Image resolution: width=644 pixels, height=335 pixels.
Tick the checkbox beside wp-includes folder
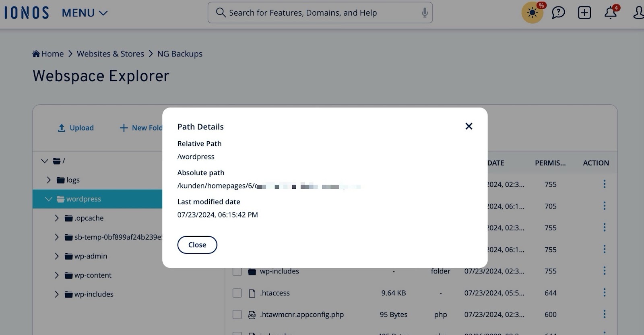coord(237,271)
